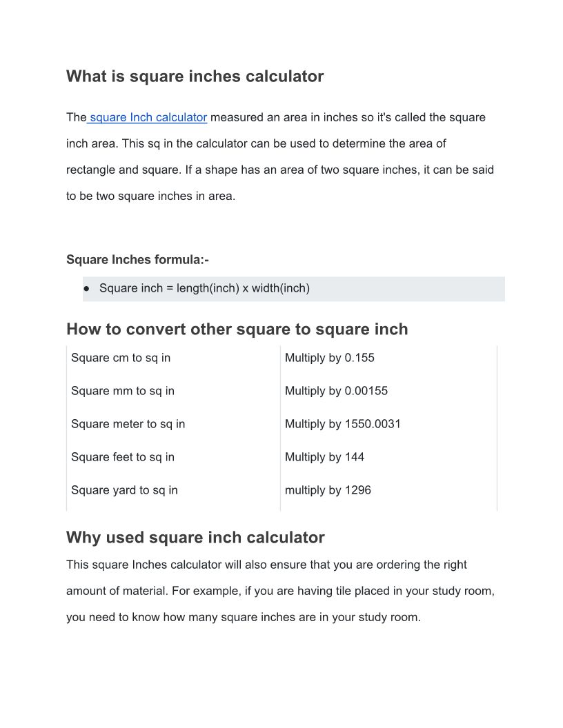Screen dimensions: 563x728
Task: Click the formula bullet Square inch = length x width
Action: pos(204,288)
